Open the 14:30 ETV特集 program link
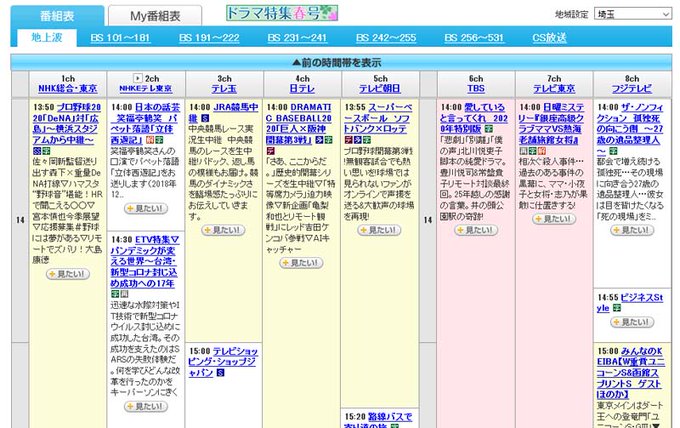This screenshot has width=680, height=428. (144, 261)
